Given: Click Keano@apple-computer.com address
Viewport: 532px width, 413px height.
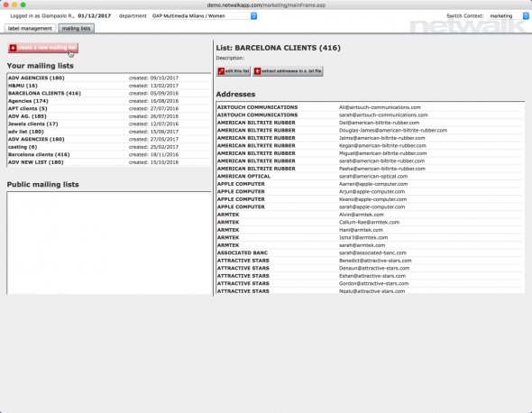Looking at the screenshot, I should point(372,199).
